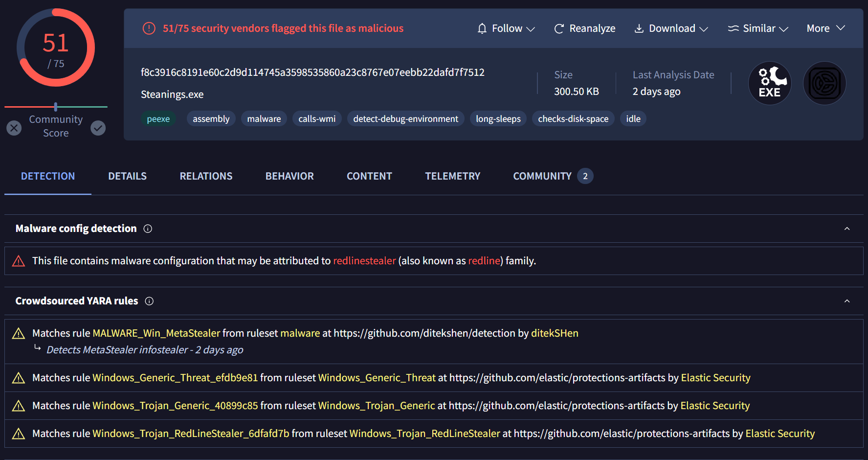Open the COMMUNITY tab
Image resolution: width=868 pixels, height=460 pixels.
point(542,176)
